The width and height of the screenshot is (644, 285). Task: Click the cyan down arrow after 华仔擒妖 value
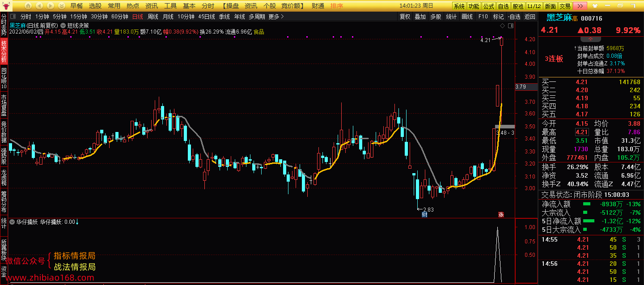pos(77,221)
